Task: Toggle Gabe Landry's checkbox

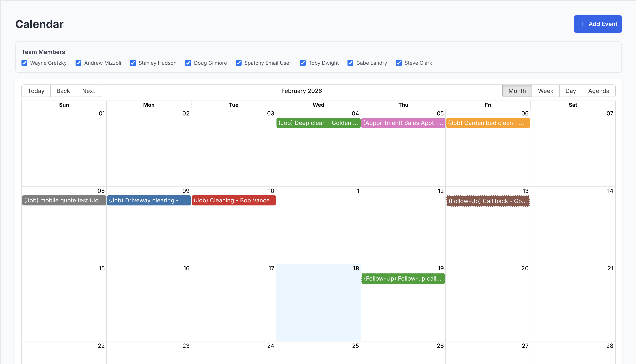Action: coord(350,63)
